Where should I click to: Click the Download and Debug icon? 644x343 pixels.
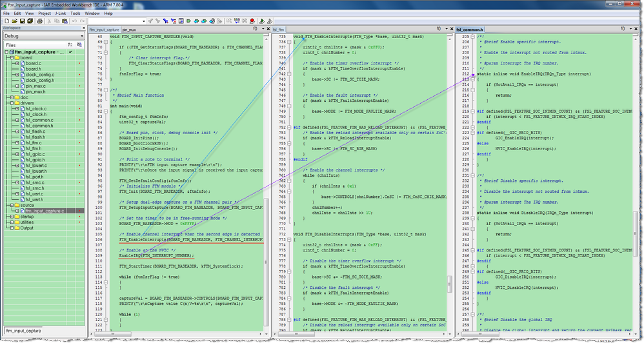(261, 21)
